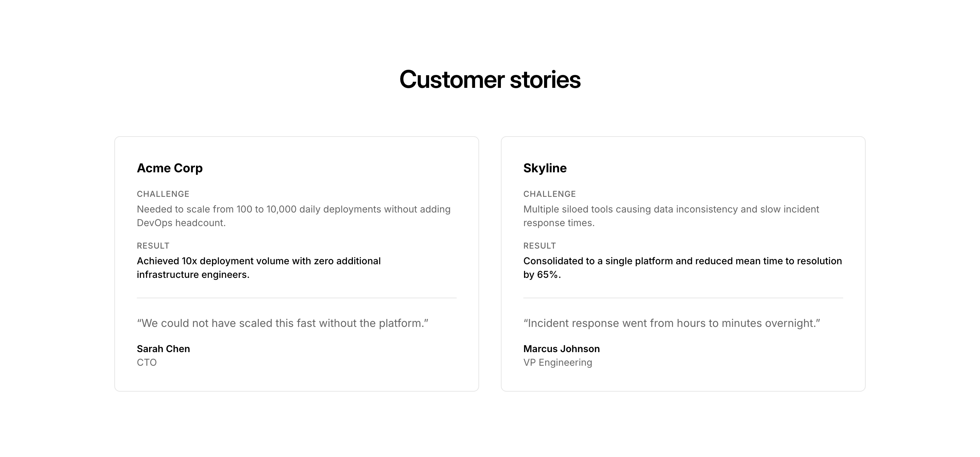
Task: Click the CHALLENGE label in Skyline card
Action: coord(549,194)
